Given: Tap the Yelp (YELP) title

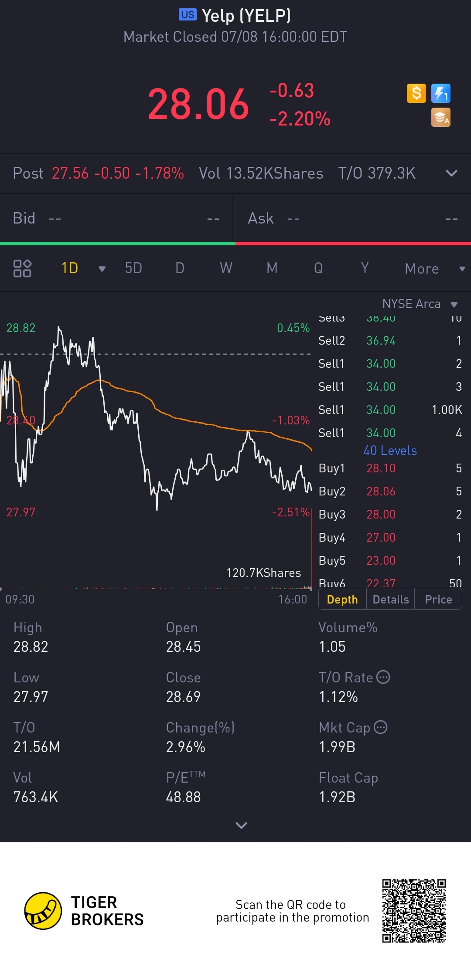Looking at the screenshot, I should (x=246, y=16).
